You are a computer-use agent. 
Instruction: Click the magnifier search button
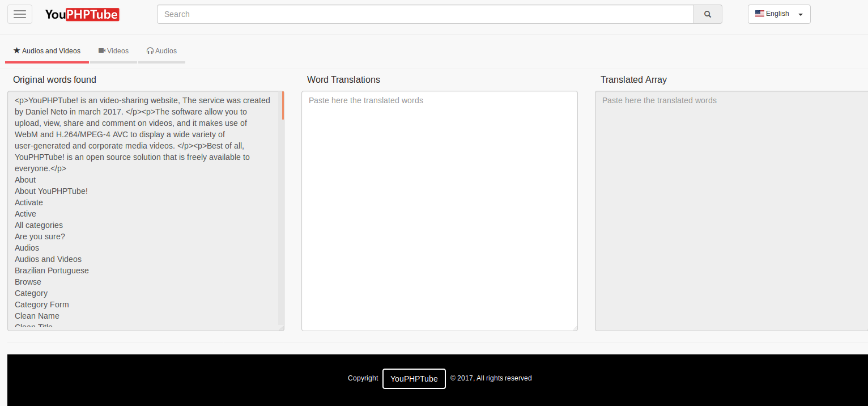[x=708, y=14]
